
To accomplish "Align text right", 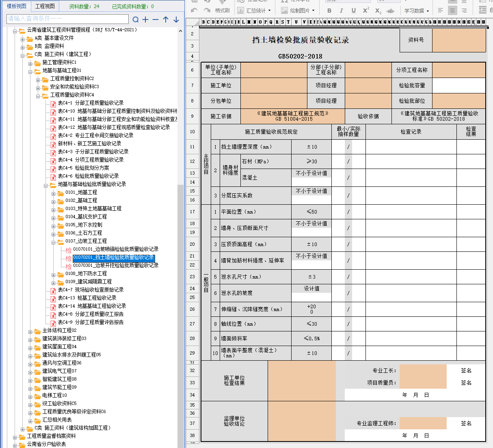I will [x=464, y=10].
